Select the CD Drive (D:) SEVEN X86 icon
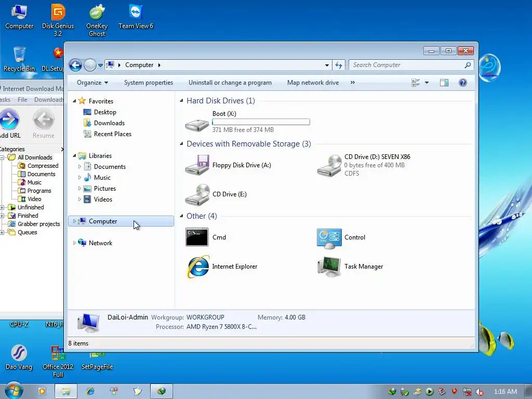The width and height of the screenshot is (532, 399). click(x=329, y=166)
